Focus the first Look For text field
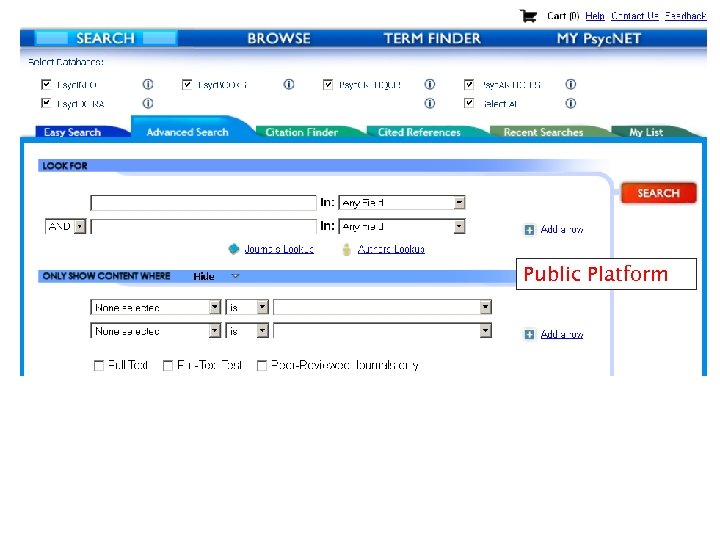720x540 pixels. point(203,202)
